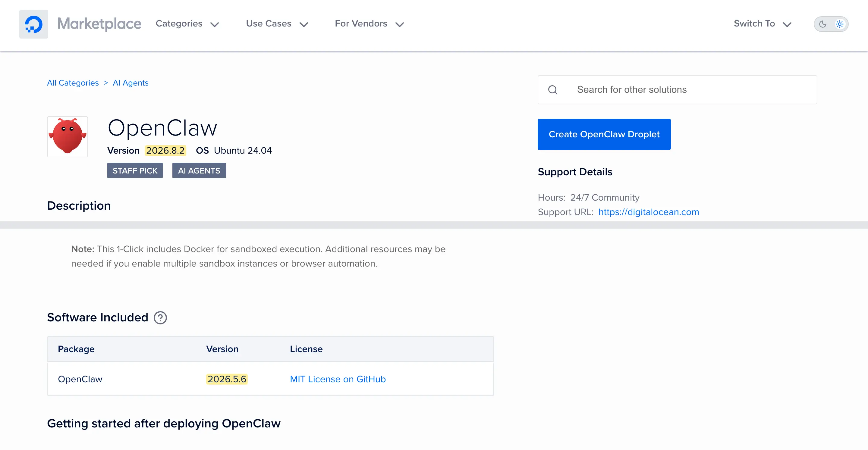Click Getting started after deploying OpenClaw heading
Viewport: 868px width, 450px height.
point(164,423)
